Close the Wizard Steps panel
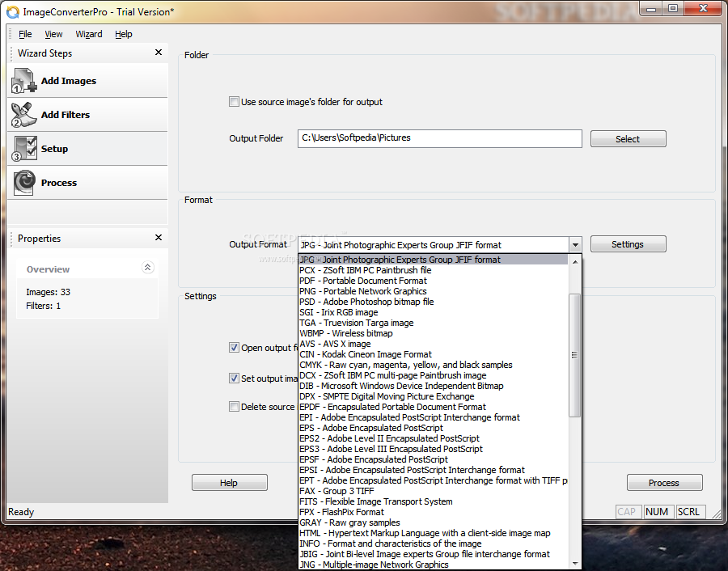Viewport: 728px width, 571px height. pyautogui.click(x=159, y=53)
